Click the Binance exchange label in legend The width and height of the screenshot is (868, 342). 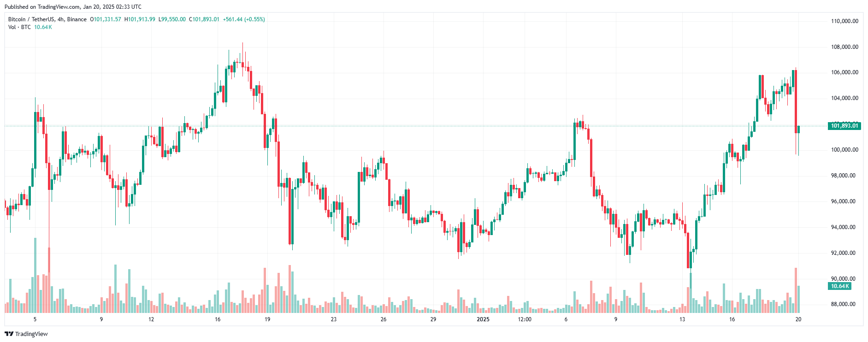click(77, 19)
